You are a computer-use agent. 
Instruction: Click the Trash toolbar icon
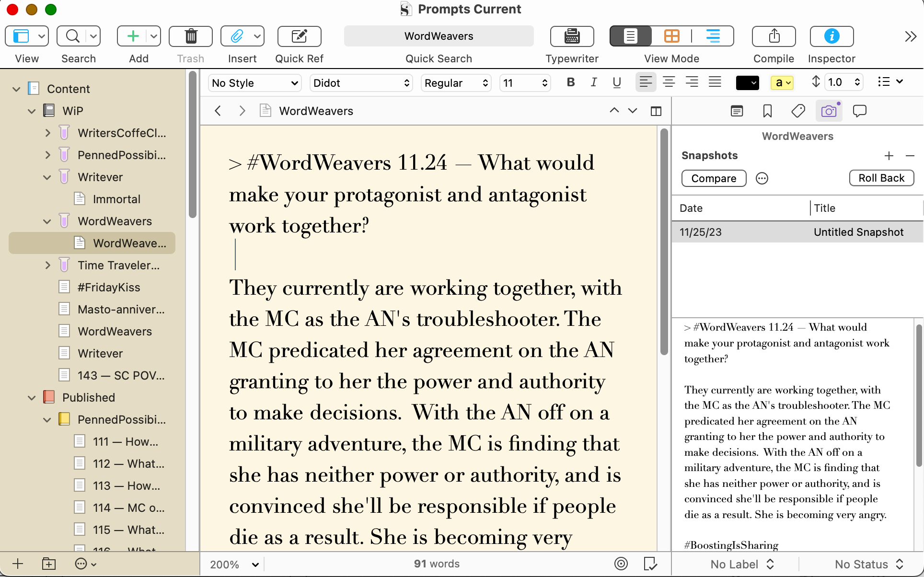coord(191,36)
